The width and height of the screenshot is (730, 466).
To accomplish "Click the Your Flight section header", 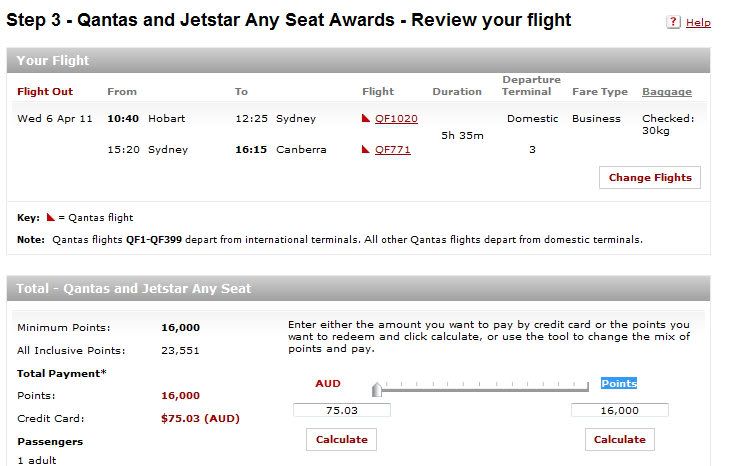I will [358, 61].
